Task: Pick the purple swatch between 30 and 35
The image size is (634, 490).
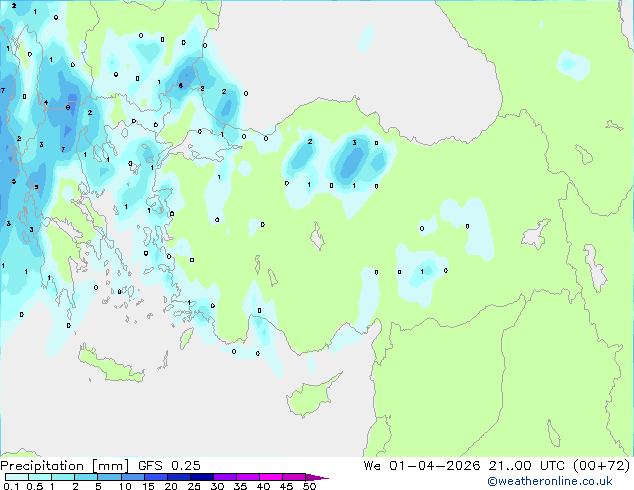Action: pyautogui.click(x=224, y=477)
